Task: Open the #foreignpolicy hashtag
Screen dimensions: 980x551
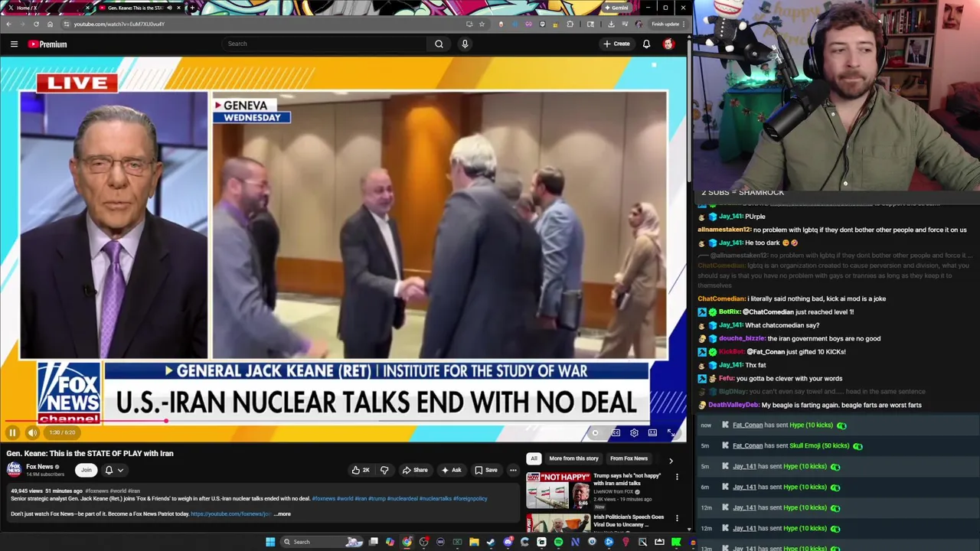Action: (x=470, y=498)
